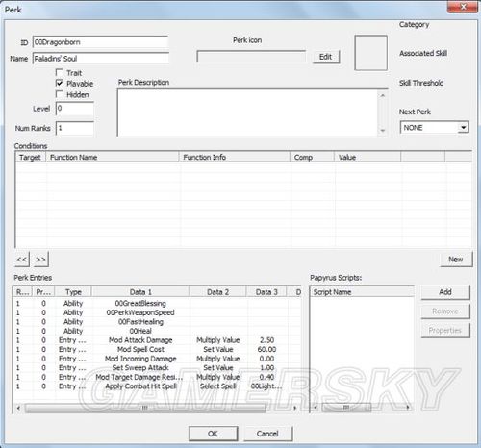Click the Edit perk icon button
Screen dimensions: 481x448
326,57
